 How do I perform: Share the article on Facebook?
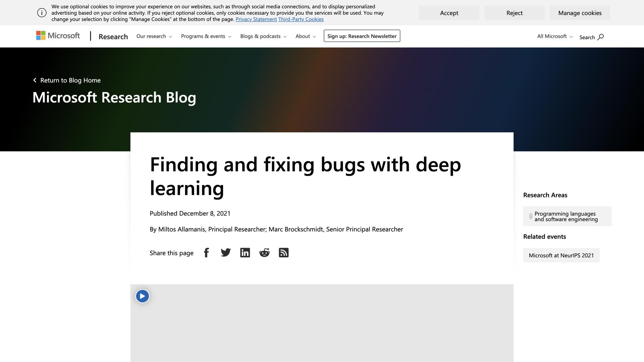click(x=206, y=253)
